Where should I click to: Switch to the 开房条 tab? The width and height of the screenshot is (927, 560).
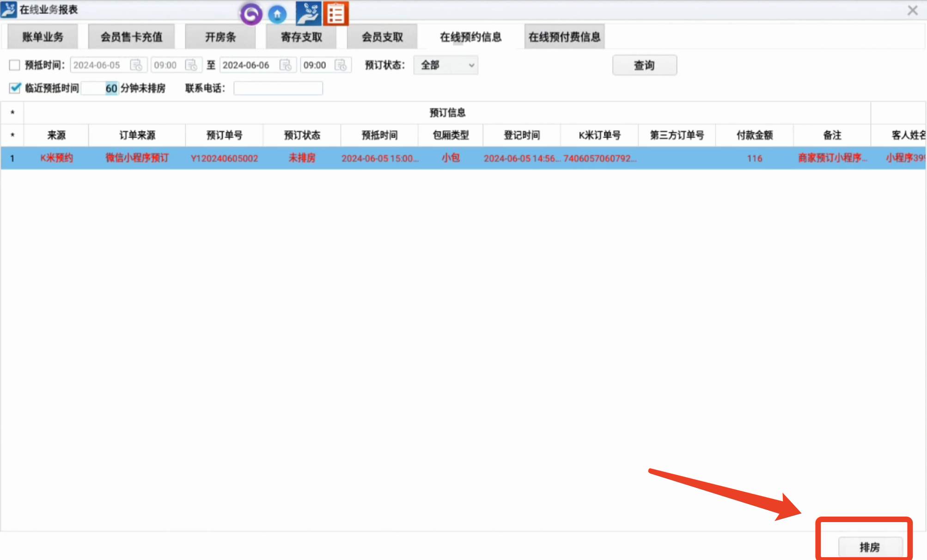tap(220, 37)
